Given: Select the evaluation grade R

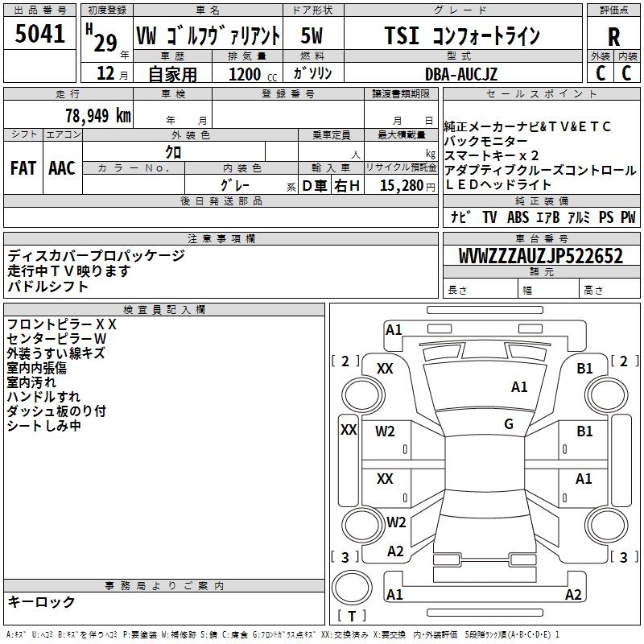Looking at the screenshot, I should [613, 36].
